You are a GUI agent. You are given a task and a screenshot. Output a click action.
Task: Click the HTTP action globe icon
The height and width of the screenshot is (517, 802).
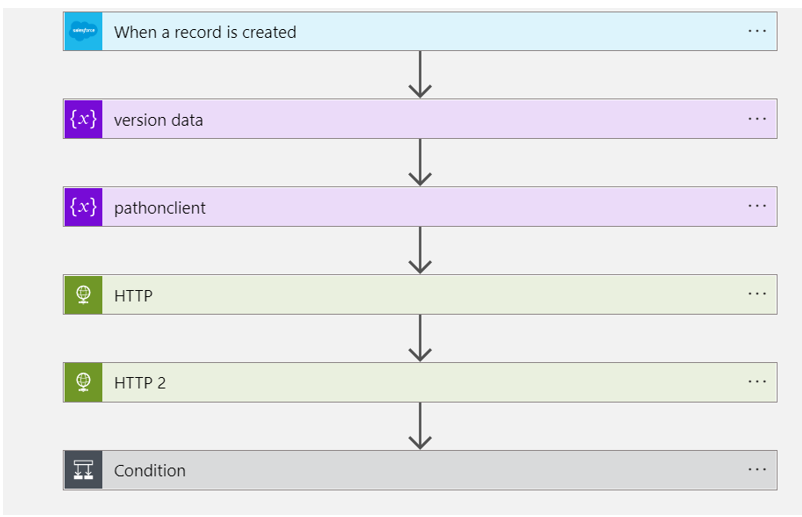[x=82, y=295]
